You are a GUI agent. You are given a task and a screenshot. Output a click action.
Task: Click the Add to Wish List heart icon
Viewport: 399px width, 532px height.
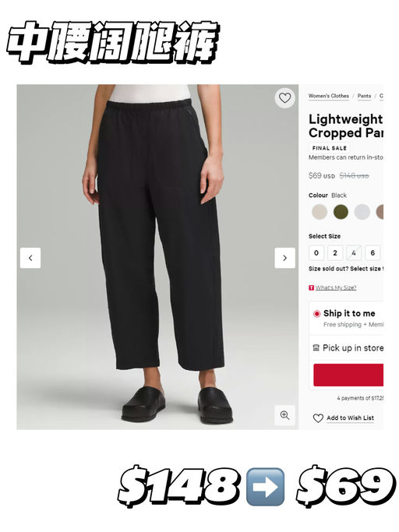click(318, 418)
